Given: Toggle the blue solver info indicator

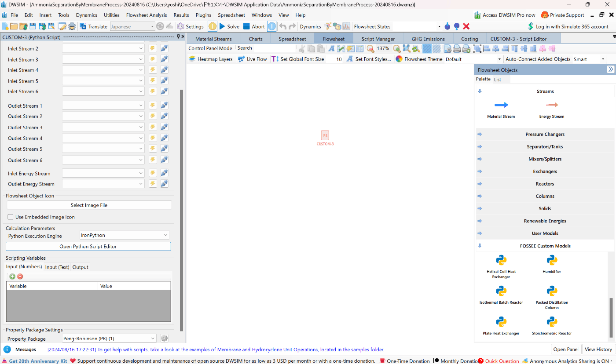Looking at the screenshot, I should coord(272,26).
